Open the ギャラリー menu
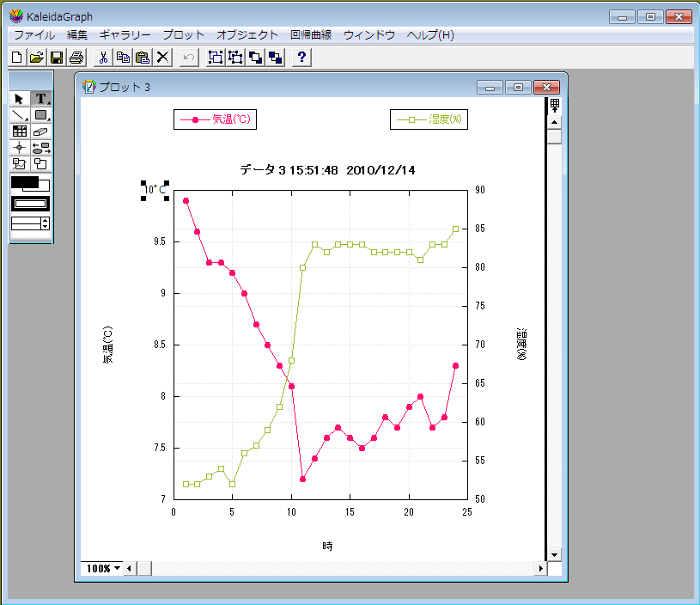Viewport: 700px width, 605px height. [125, 35]
